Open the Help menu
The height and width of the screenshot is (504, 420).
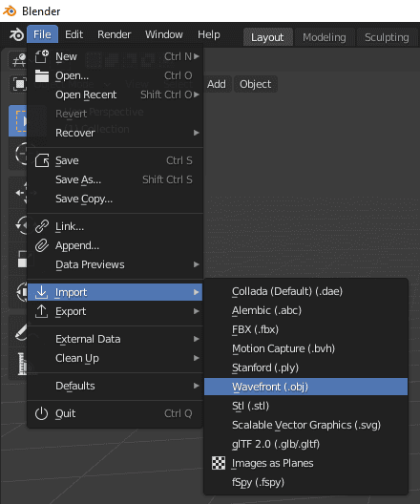tap(208, 34)
